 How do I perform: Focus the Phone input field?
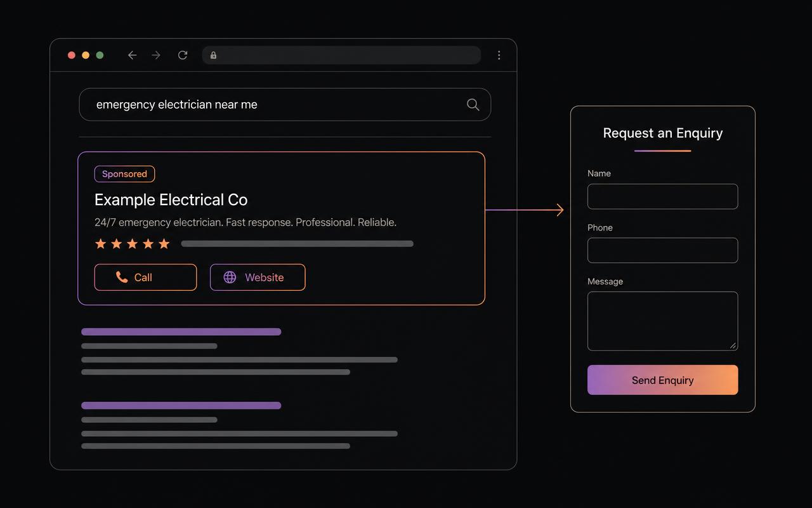tap(662, 250)
